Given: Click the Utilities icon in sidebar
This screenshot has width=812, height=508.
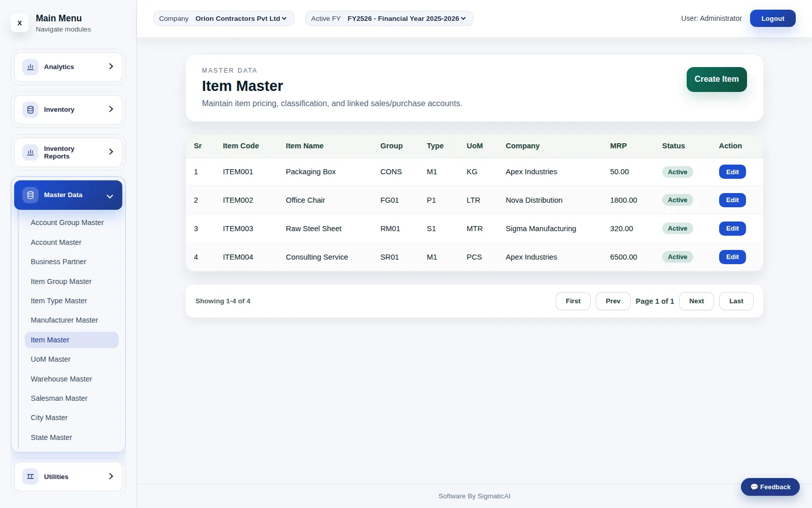Looking at the screenshot, I should (30, 477).
